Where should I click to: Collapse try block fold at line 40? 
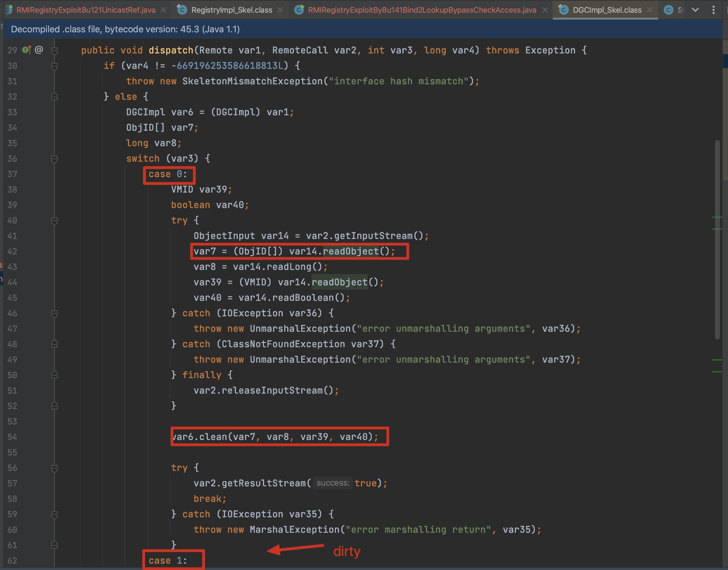pyautogui.click(x=54, y=221)
